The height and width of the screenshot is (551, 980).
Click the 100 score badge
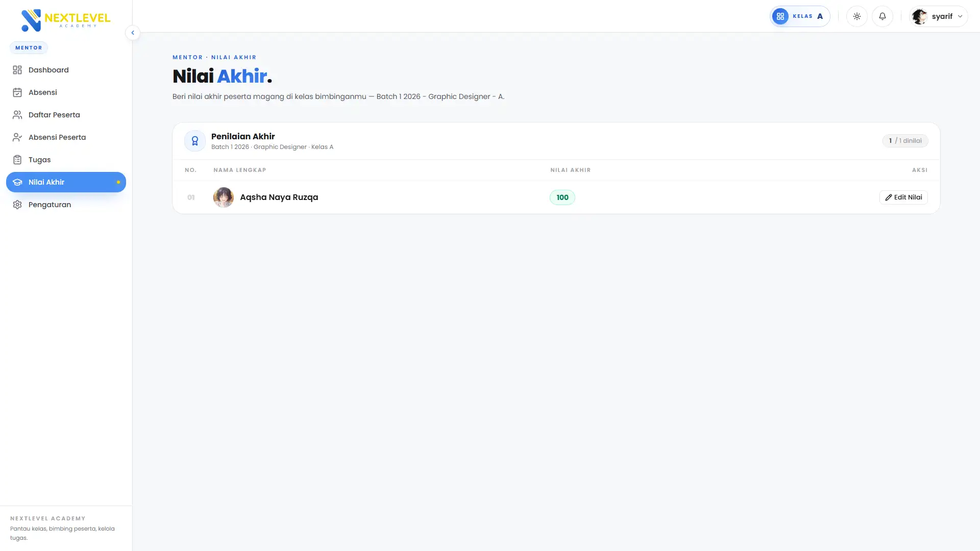pyautogui.click(x=562, y=197)
